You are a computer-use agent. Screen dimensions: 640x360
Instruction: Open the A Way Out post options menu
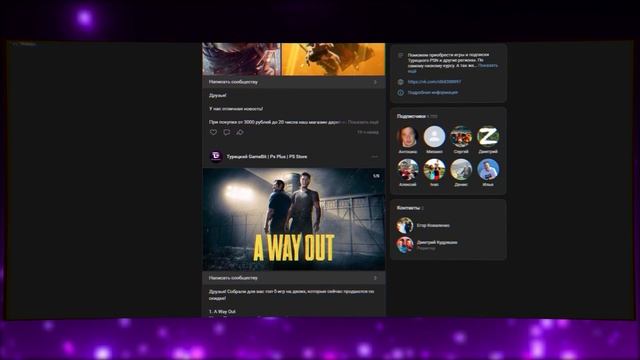click(375, 157)
